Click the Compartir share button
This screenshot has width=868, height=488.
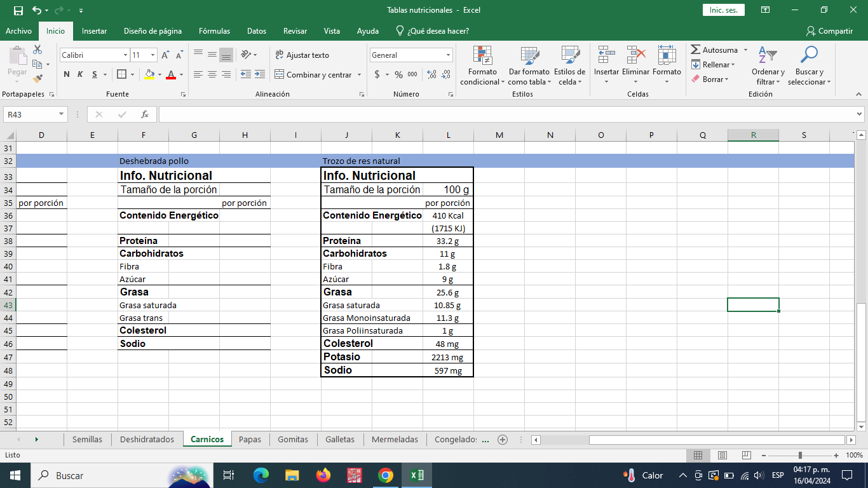coord(829,30)
